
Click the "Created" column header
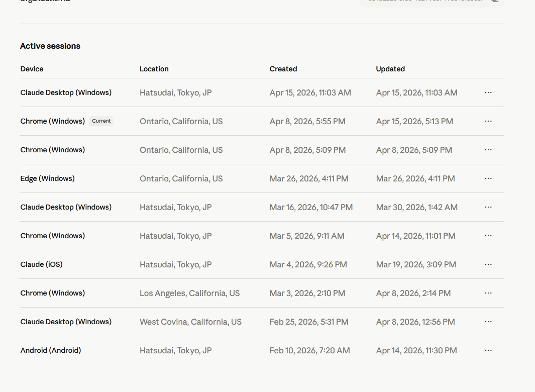[x=283, y=69]
